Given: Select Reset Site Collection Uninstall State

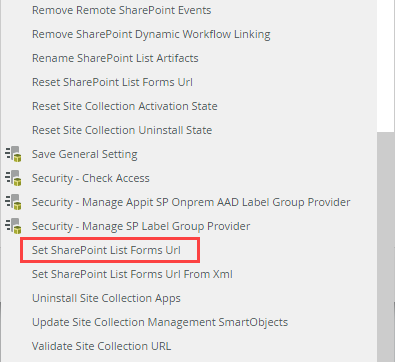Looking at the screenshot, I should [x=122, y=130].
